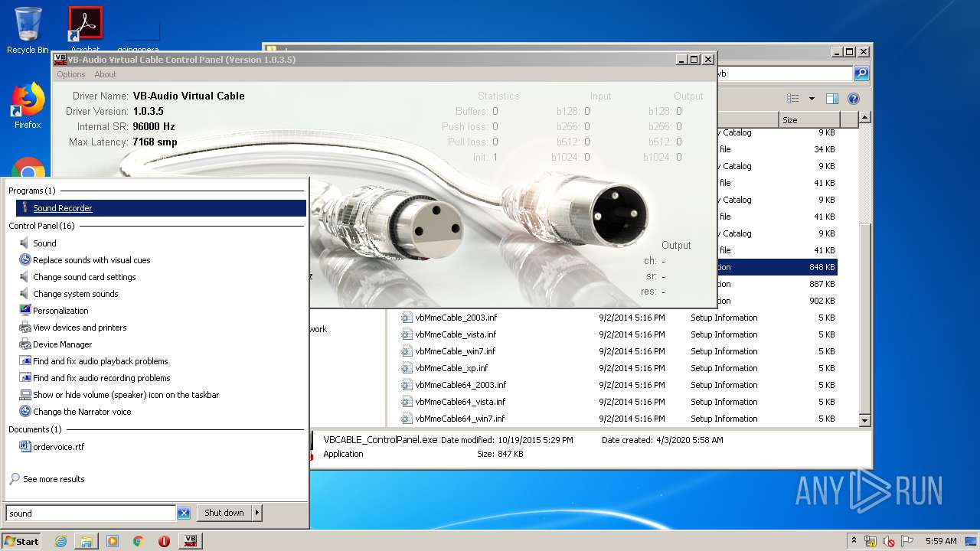
Task: Open Explorer help icon
Action: [854, 99]
